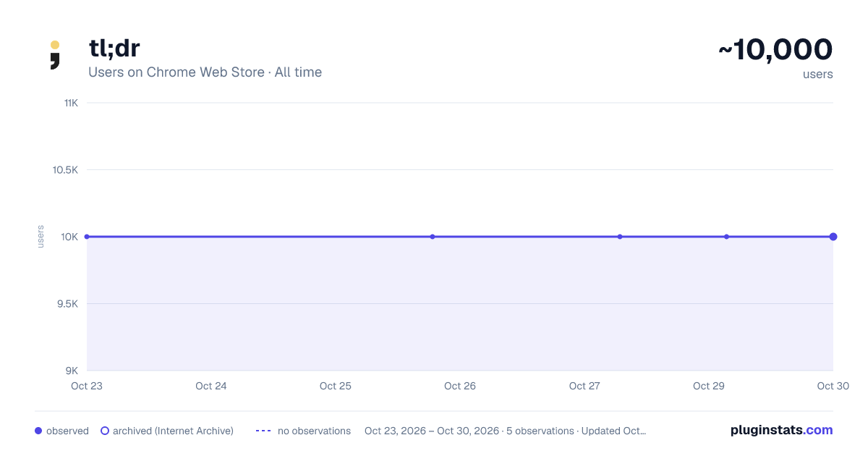Click the 9.5K y-axis label
The width and height of the screenshot is (868, 456).
pyautogui.click(x=67, y=304)
